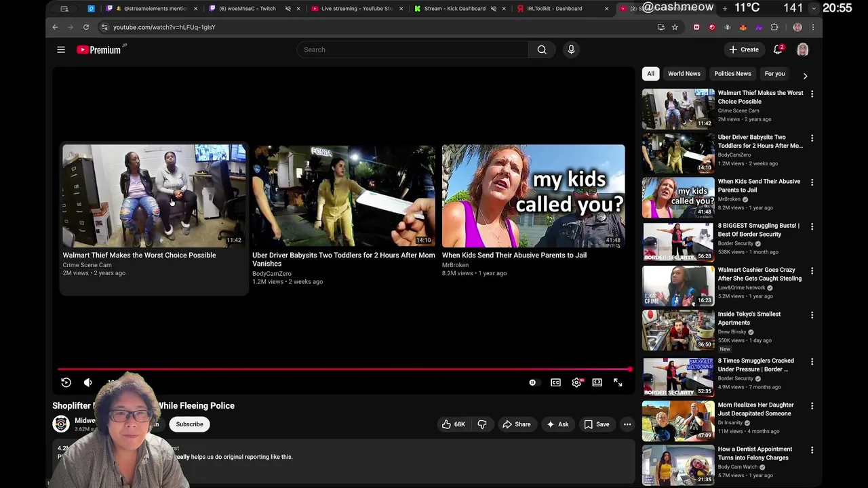Viewport: 868px width, 488px height.
Task: Open the YouTube guide hamburger menu
Action: coord(61,49)
